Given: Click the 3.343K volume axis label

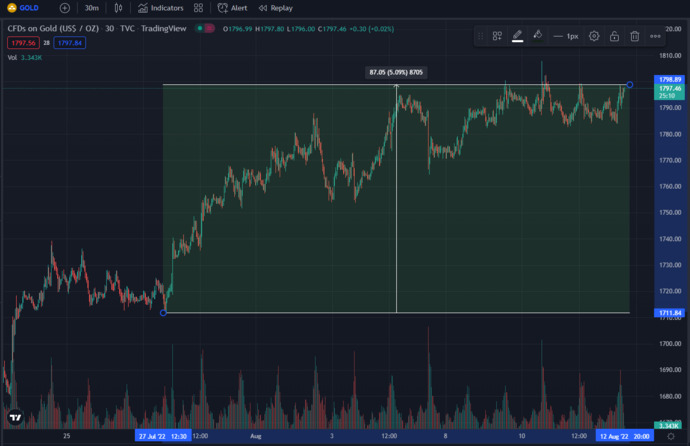Looking at the screenshot, I should [x=668, y=425].
